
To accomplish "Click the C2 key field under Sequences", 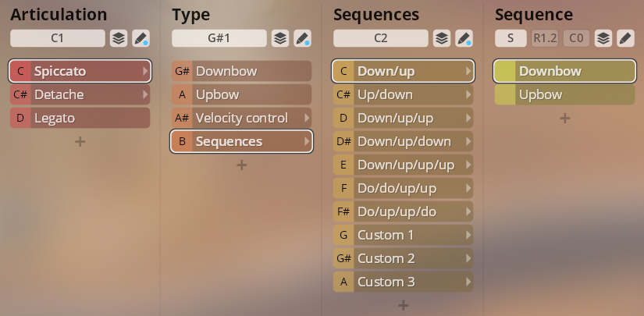I will click(x=380, y=38).
